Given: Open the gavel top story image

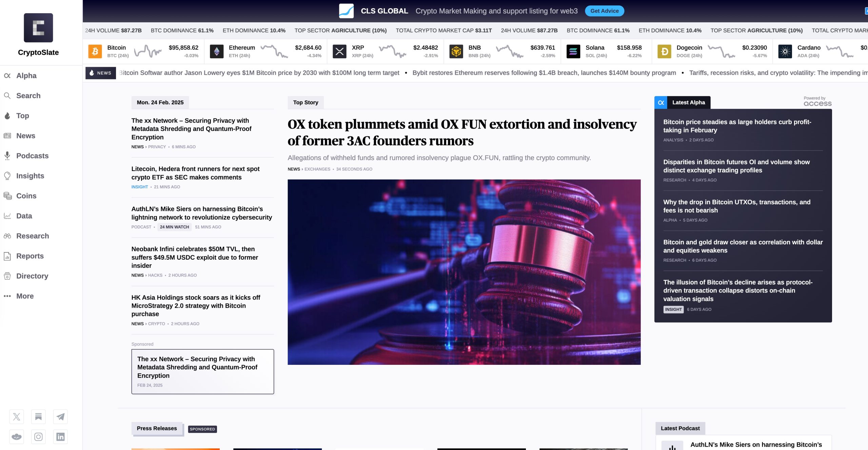Looking at the screenshot, I should (464, 272).
